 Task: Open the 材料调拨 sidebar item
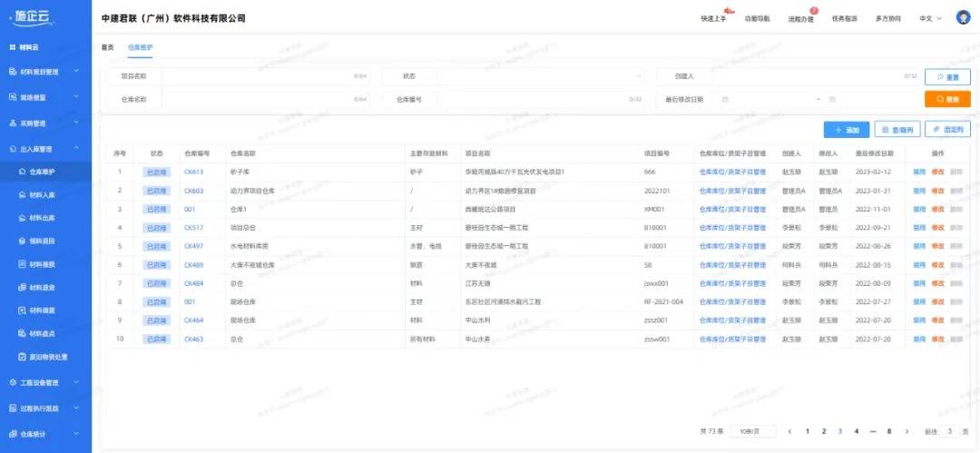pyautogui.click(x=45, y=310)
